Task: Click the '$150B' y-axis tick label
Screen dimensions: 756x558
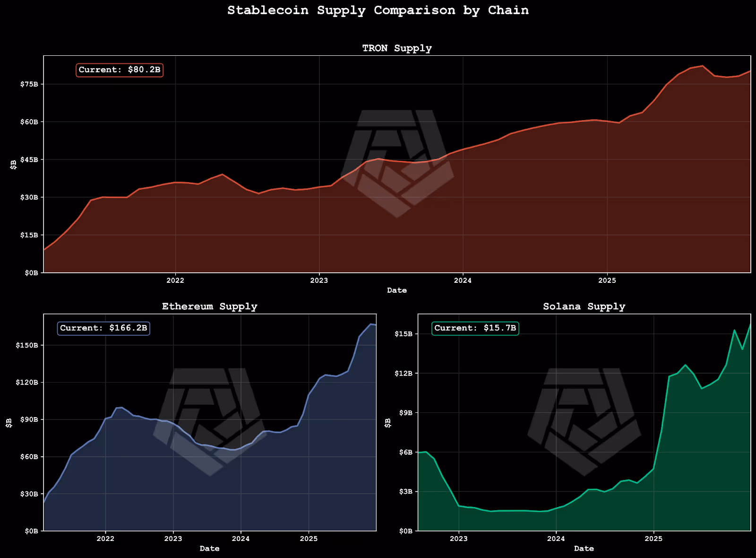Action: click(27, 345)
